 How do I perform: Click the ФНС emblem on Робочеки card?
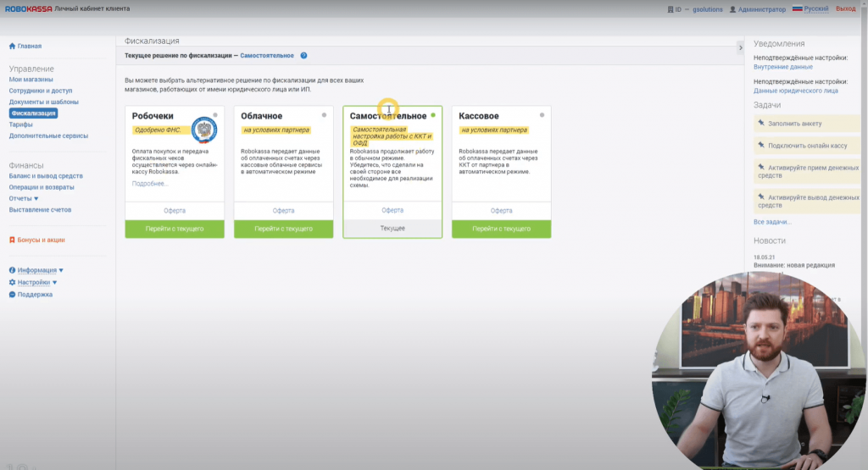(204, 130)
